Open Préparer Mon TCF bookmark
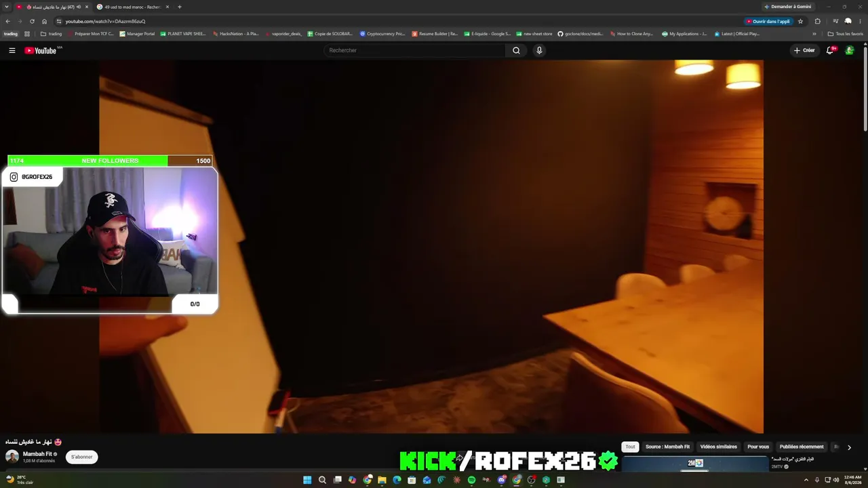This screenshot has width=868, height=488. pos(91,34)
